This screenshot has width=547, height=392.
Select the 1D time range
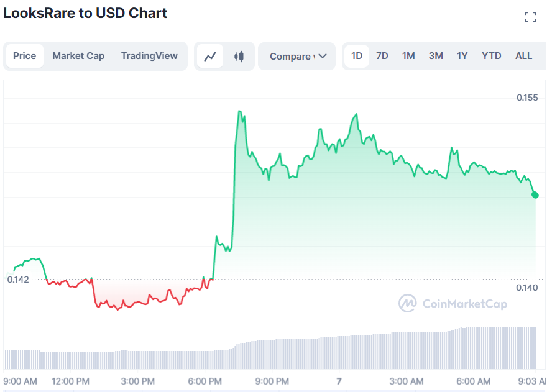(357, 56)
